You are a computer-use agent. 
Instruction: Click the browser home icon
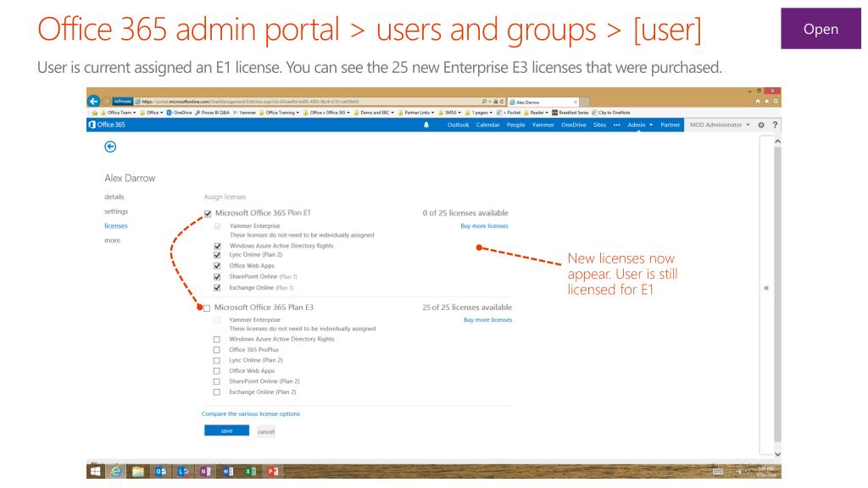point(757,102)
